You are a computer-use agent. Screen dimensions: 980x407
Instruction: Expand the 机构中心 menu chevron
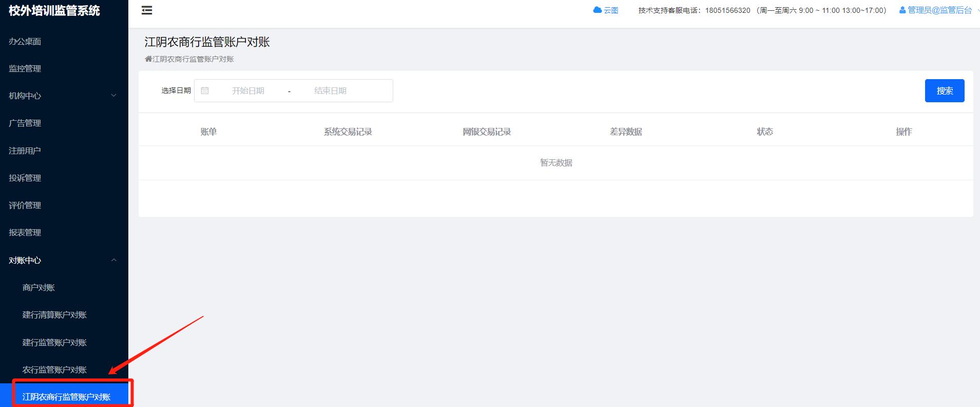coord(114,96)
